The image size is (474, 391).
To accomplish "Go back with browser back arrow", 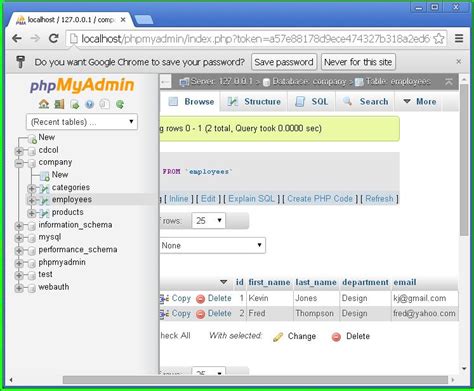I will (17, 39).
